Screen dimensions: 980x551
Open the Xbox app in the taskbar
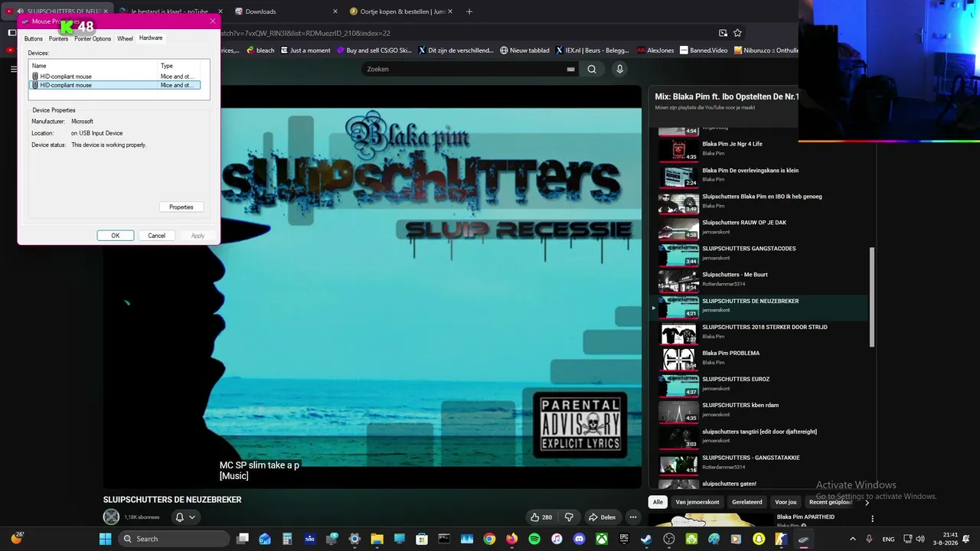click(x=602, y=539)
